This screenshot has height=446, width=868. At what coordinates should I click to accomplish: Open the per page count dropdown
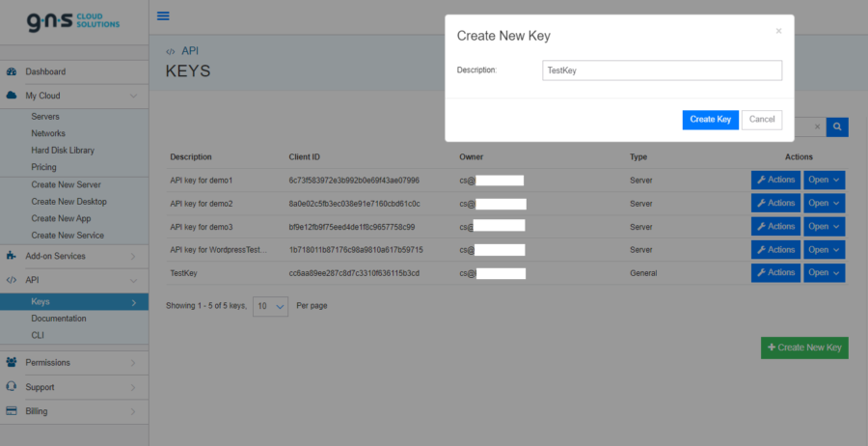click(270, 306)
